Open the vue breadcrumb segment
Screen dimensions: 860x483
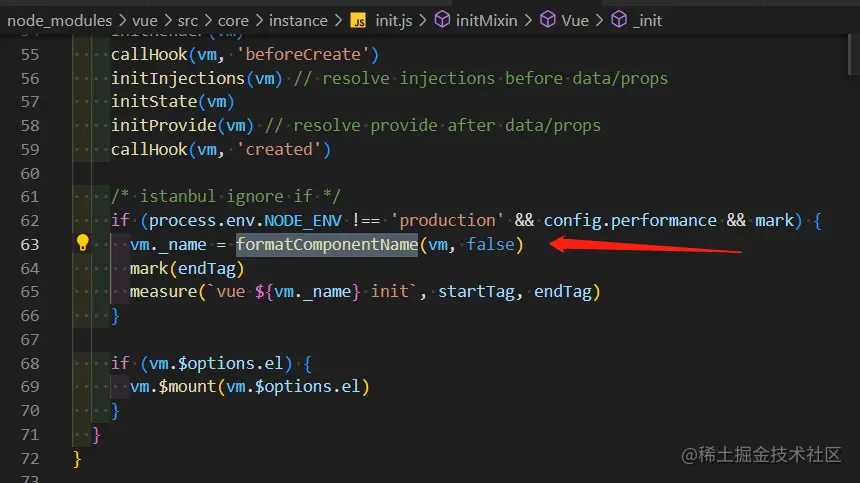145,21
